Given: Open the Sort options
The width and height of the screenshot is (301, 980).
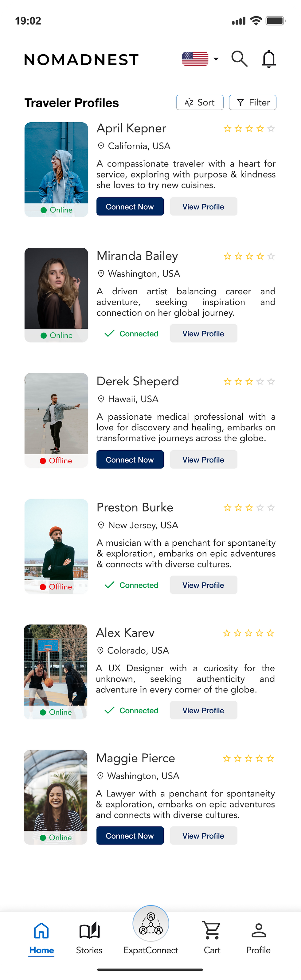Looking at the screenshot, I should coord(200,102).
